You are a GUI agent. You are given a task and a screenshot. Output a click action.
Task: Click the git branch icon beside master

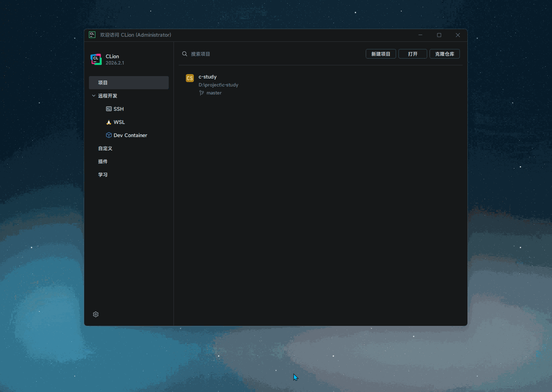[201, 93]
